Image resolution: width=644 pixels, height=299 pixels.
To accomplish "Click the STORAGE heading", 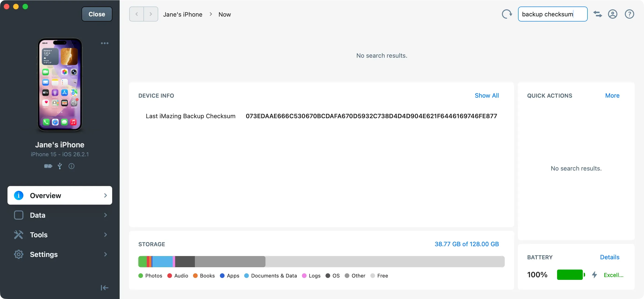I will [151, 244].
